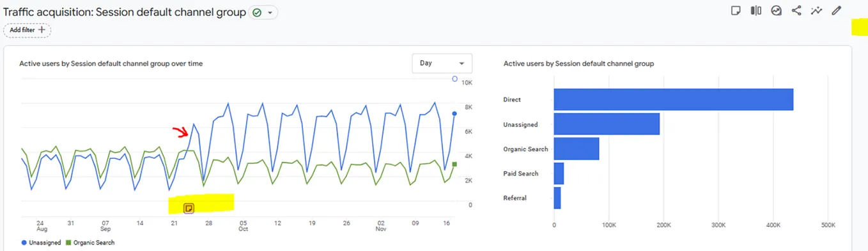Select the Unassigned bar in bar chart
The image size is (868, 251).
607,124
